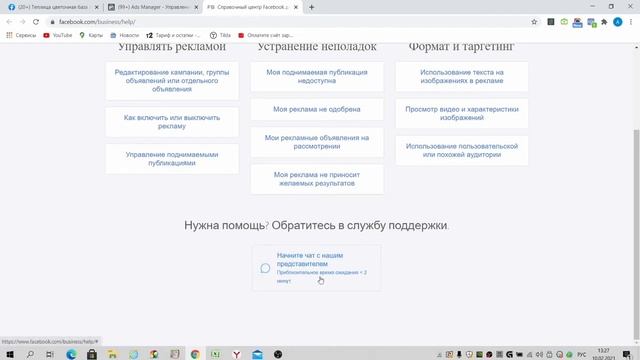Bookmark this page using the star icon
640x360 pixels.
tap(534, 22)
